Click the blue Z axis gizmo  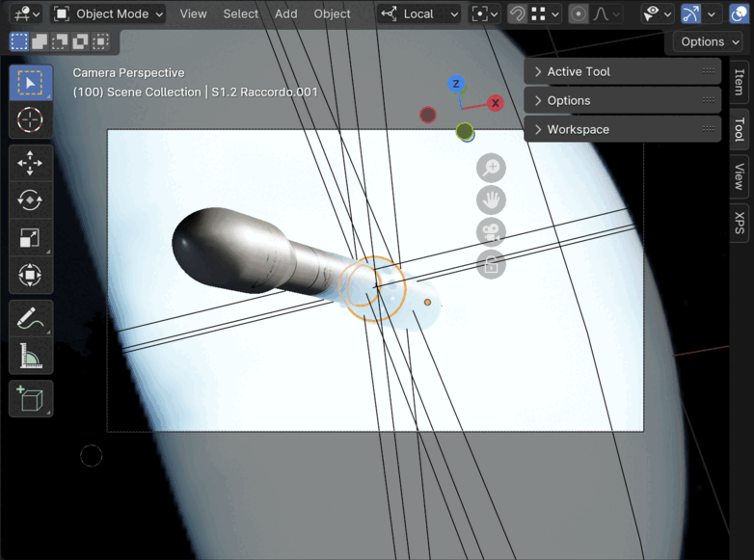(456, 84)
